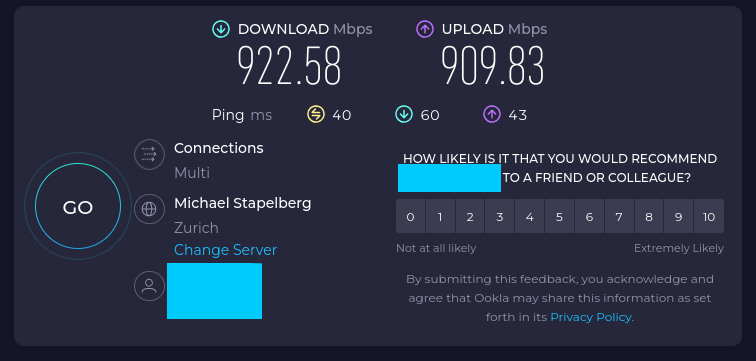Choose rating 7 on likelihood scale
756x361 pixels.
click(x=619, y=216)
